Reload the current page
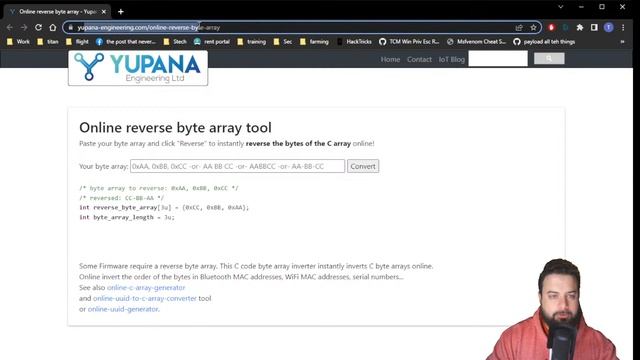This screenshot has width=640, height=360. (38, 27)
